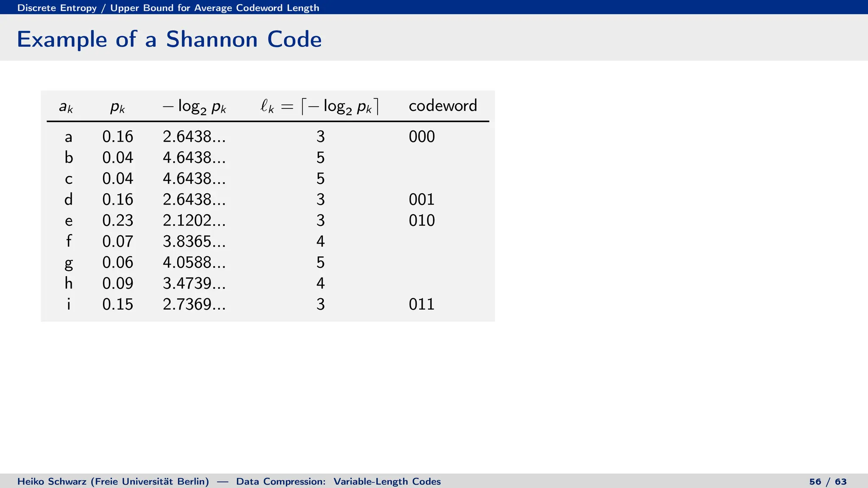Screen dimensions: 868x488
Task: Click the 'p_k' column header
Action: [118, 108]
